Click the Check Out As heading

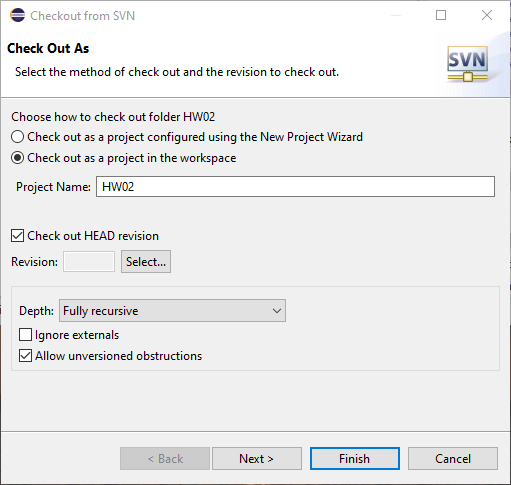(x=48, y=48)
